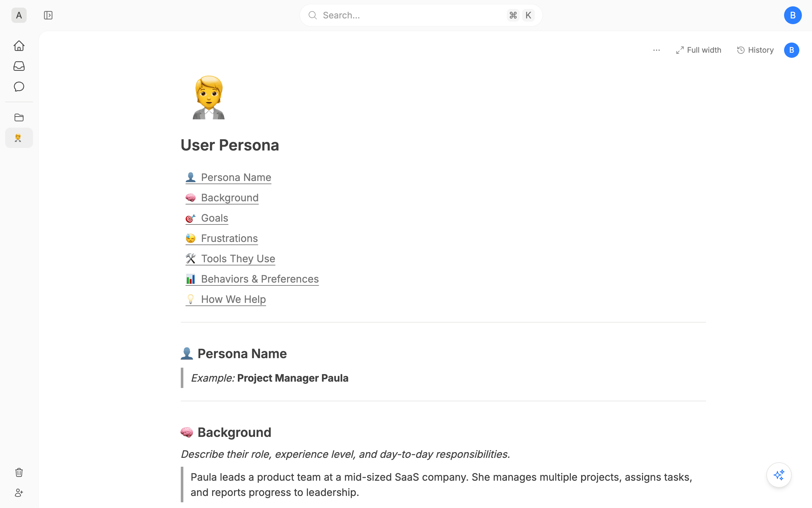Open the Trash icon
Image resolution: width=812 pixels, height=508 pixels.
(19, 472)
